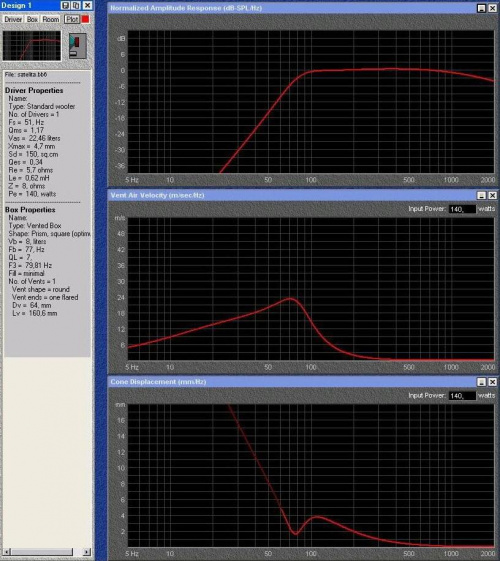500x561 pixels.
Task: Click the right arrow of horizontal scrollbar
Action: pos(87,552)
